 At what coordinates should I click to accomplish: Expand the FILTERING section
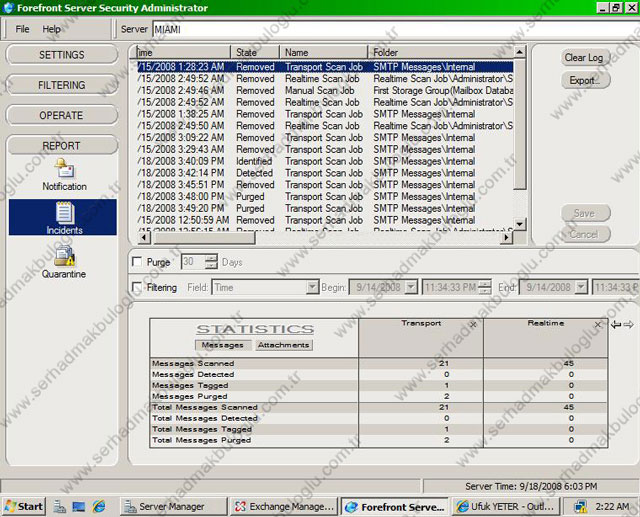62,85
